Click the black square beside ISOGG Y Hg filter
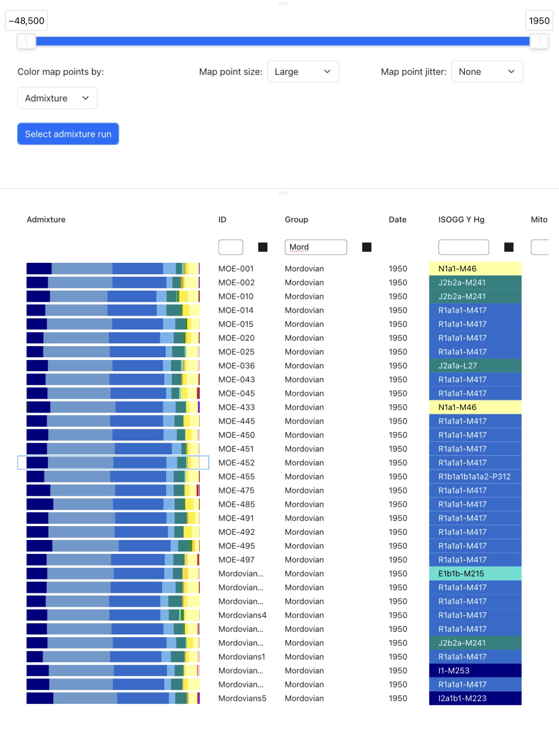This screenshot has width=559, height=756. [509, 247]
